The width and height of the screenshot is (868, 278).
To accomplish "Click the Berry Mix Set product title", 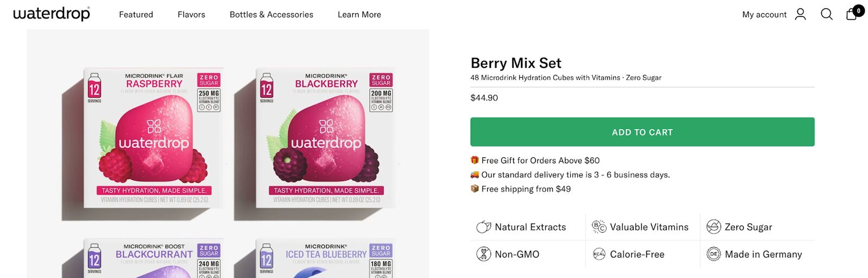I will (x=516, y=63).
